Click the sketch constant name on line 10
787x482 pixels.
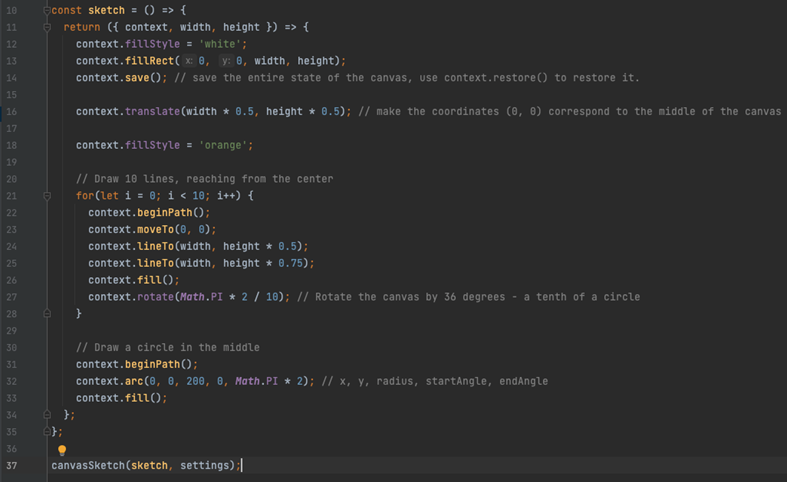(x=106, y=10)
